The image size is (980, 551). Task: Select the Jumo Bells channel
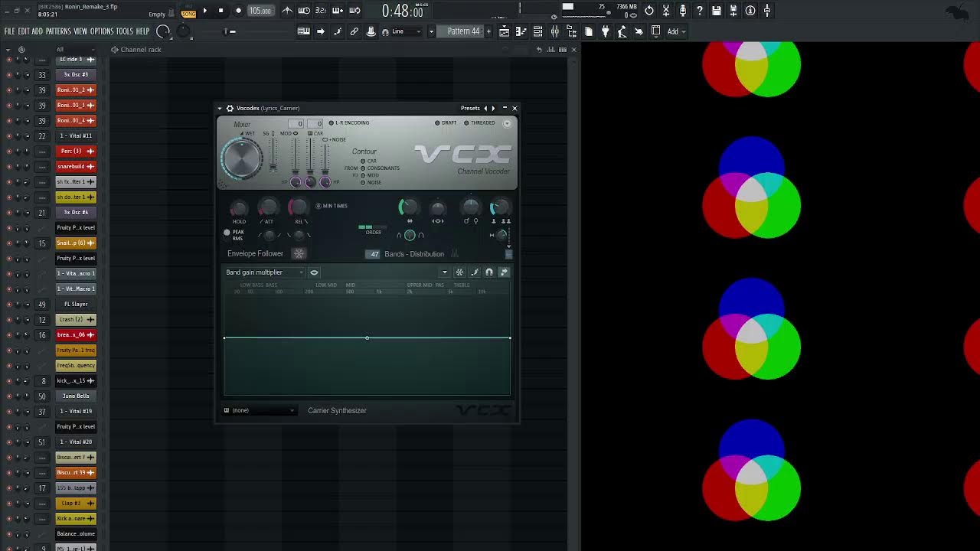(x=76, y=396)
